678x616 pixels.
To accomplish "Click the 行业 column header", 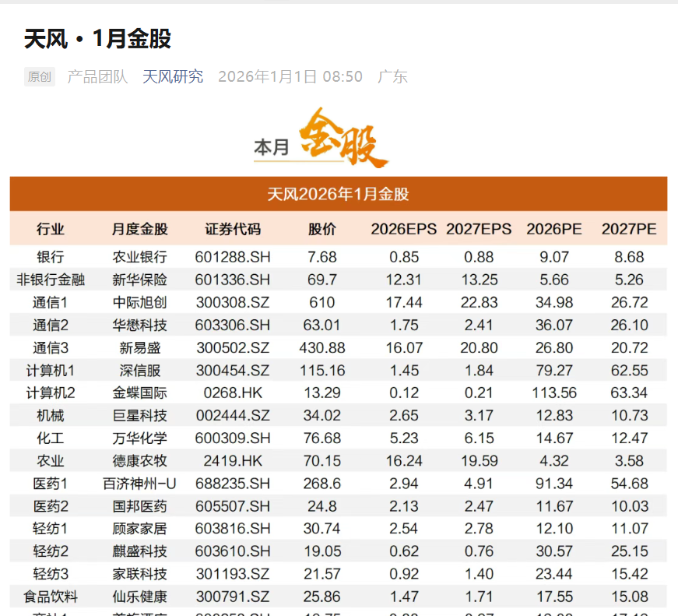I will (47, 229).
